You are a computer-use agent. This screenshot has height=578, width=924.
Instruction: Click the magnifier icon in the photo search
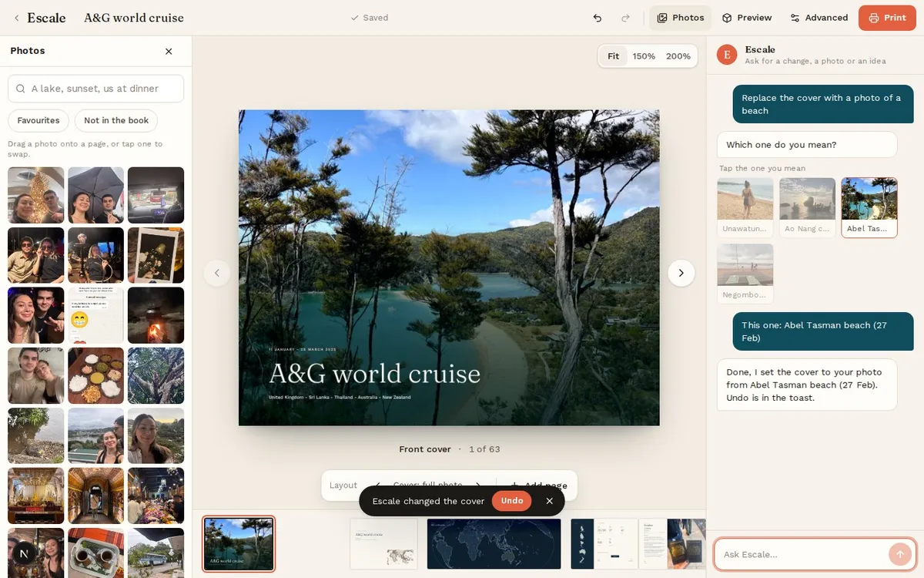21,89
